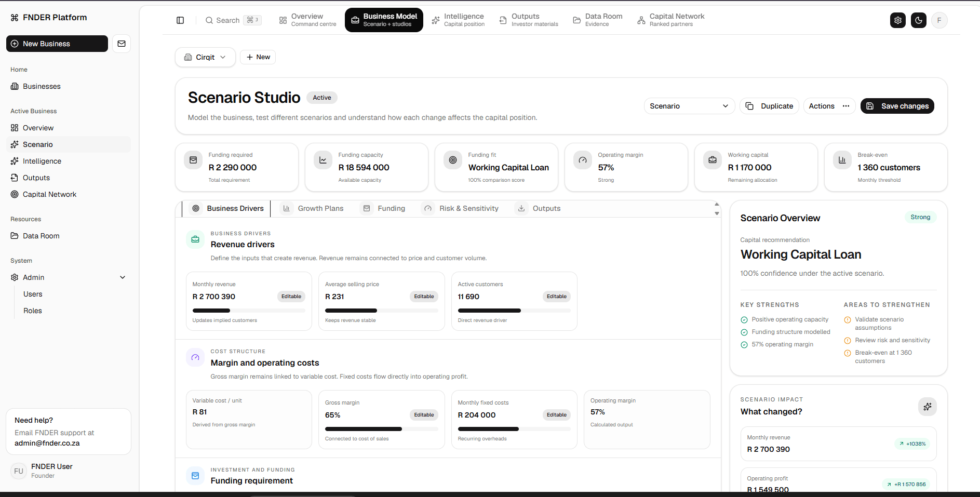Click the tab bar scroll down arrow
Screen dimensions: 980x497
click(717, 213)
